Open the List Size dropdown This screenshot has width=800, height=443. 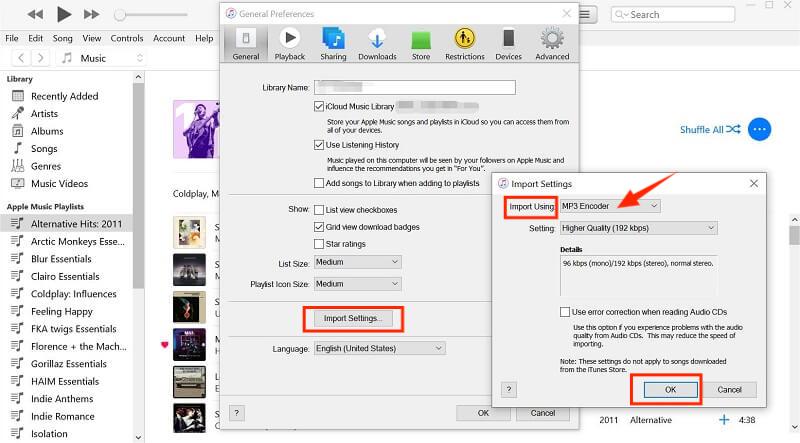[358, 262]
